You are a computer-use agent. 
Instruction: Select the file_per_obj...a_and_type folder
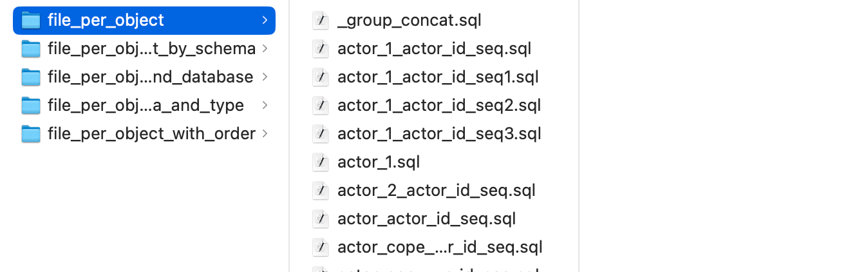146,106
